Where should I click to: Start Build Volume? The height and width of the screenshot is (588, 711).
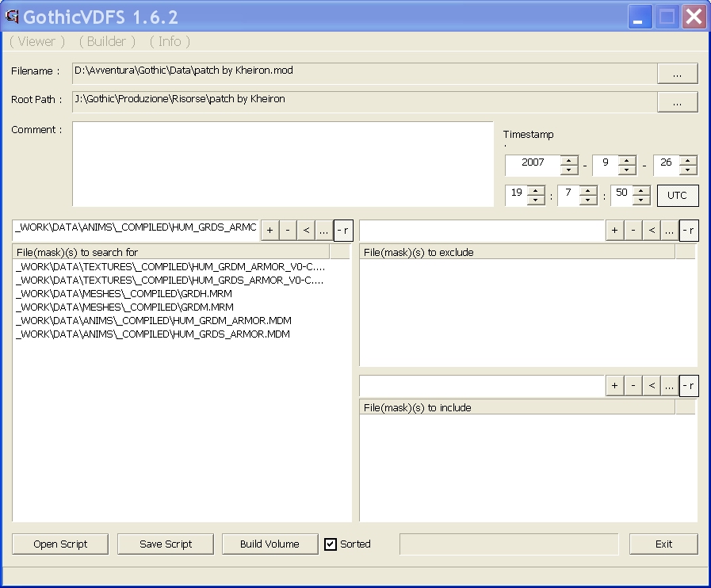[x=269, y=544]
